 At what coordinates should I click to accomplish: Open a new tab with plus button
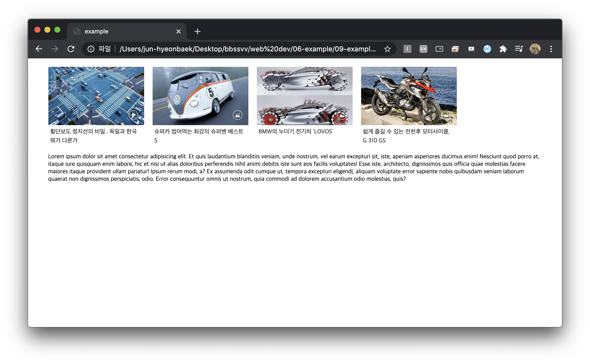[x=197, y=31]
